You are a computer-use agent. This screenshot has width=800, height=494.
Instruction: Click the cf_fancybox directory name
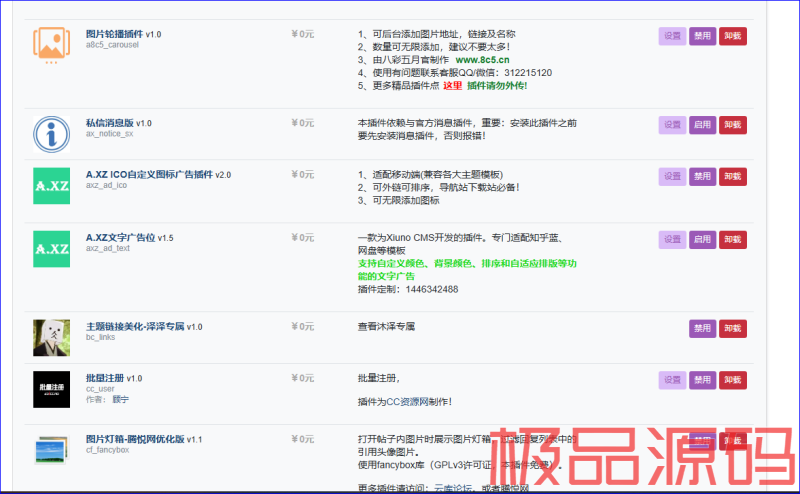(108, 450)
